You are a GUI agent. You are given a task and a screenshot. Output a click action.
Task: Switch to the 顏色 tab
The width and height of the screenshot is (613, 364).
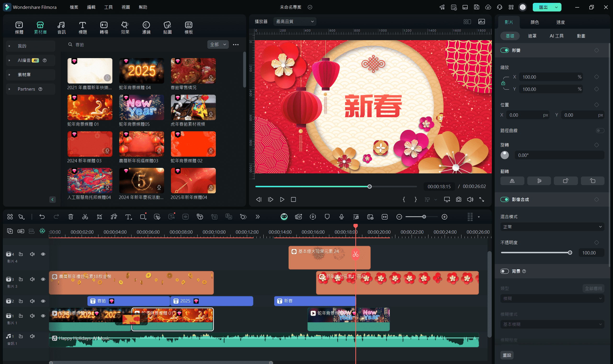535,22
